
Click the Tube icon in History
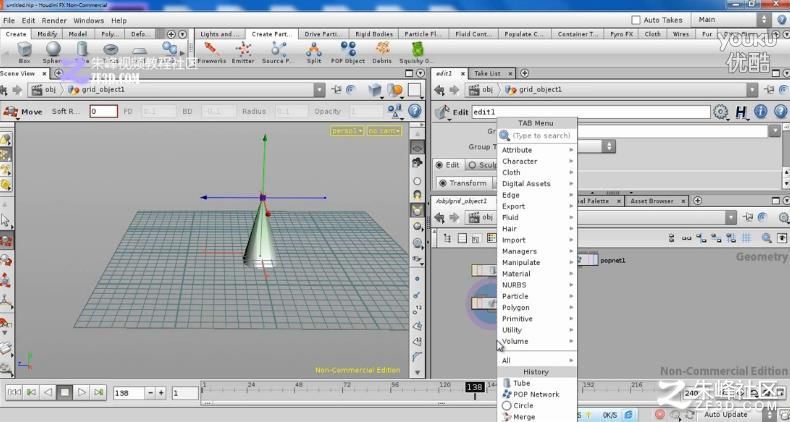click(x=506, y=383)
